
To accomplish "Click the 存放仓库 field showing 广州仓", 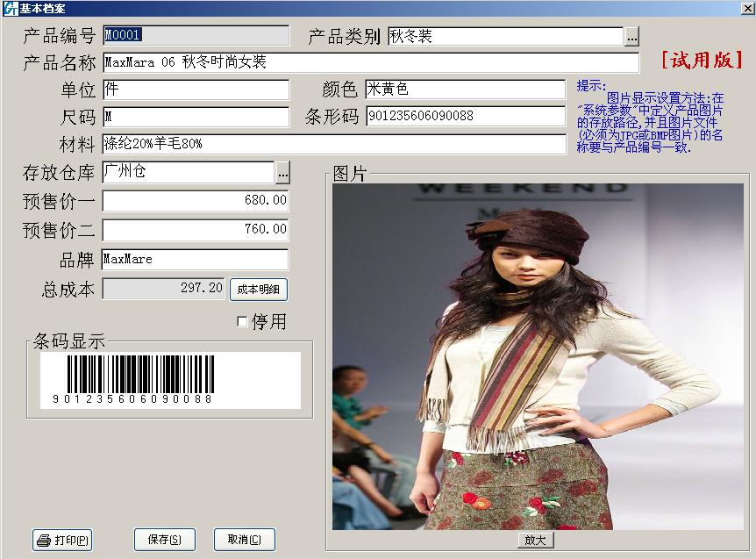I will 189,172.
